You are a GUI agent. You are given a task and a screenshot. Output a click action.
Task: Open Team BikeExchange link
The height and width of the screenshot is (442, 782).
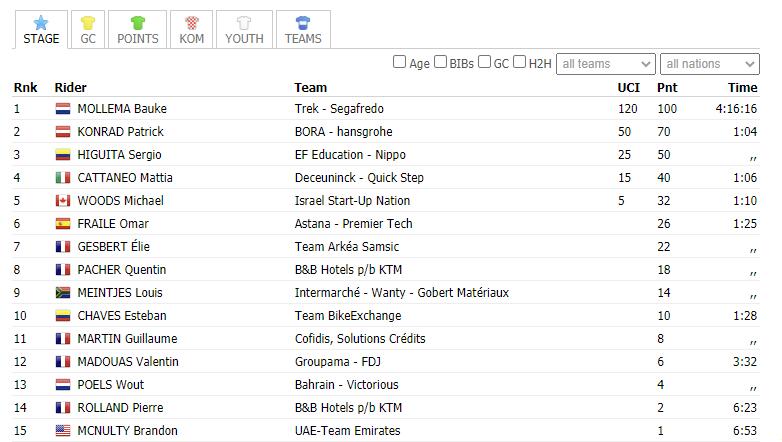(348, 315)
